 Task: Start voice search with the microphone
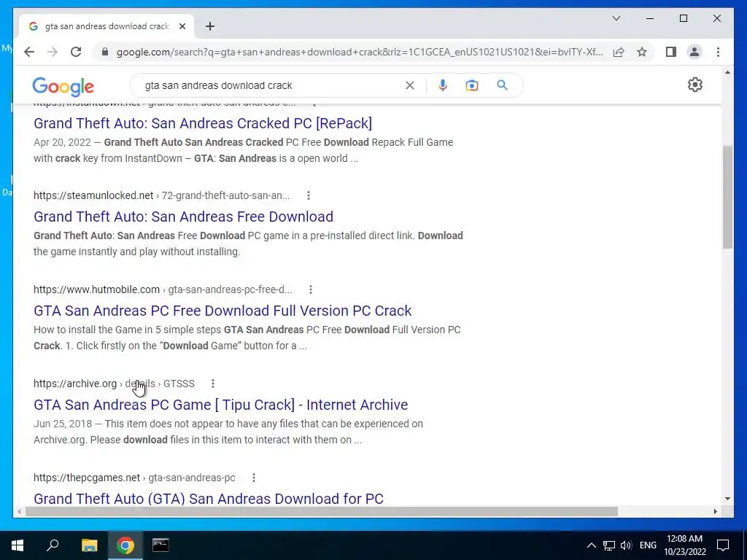(x=443, y=85)
